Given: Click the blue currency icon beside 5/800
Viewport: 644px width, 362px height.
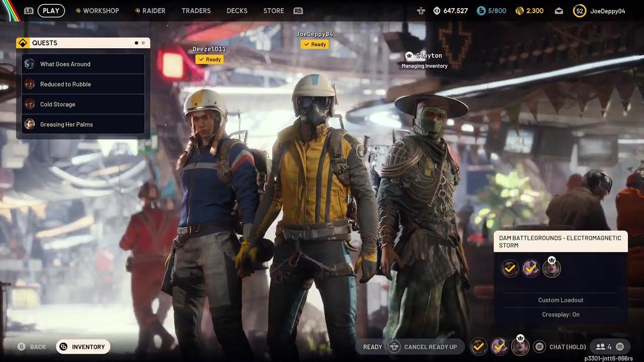Looking at the screenshot, I should [481, 11].
